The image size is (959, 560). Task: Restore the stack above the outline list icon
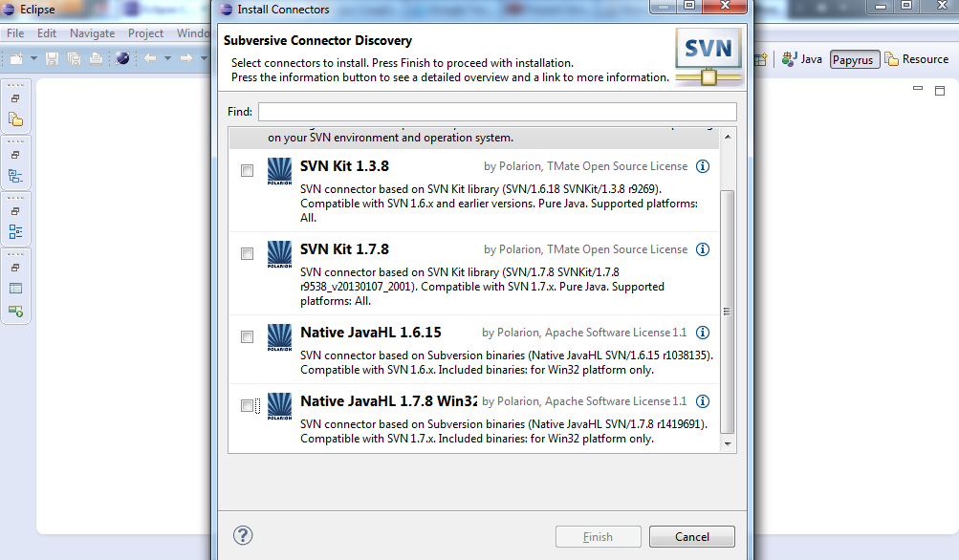point(16,211)
